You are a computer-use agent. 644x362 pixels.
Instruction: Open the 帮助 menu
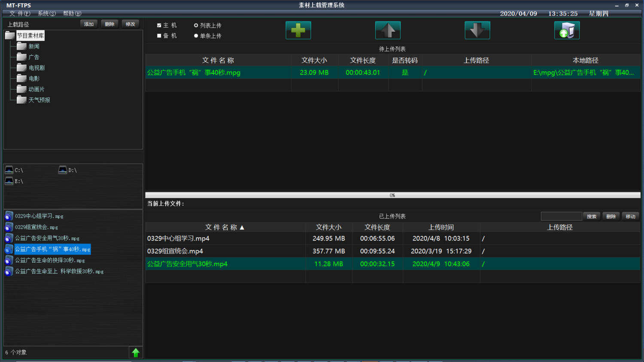coord(72,13)
